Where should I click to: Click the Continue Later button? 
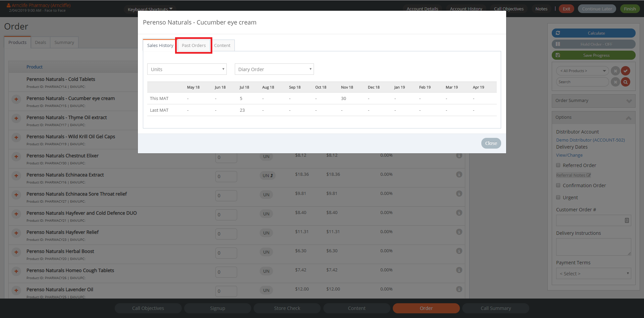[597, 9]
